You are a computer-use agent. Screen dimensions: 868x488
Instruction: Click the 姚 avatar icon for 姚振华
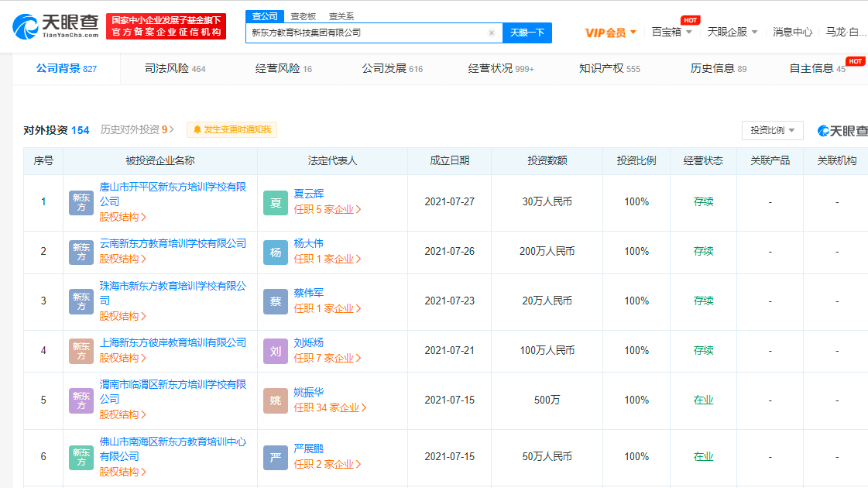pyautogui.click(x=275, y=401)
